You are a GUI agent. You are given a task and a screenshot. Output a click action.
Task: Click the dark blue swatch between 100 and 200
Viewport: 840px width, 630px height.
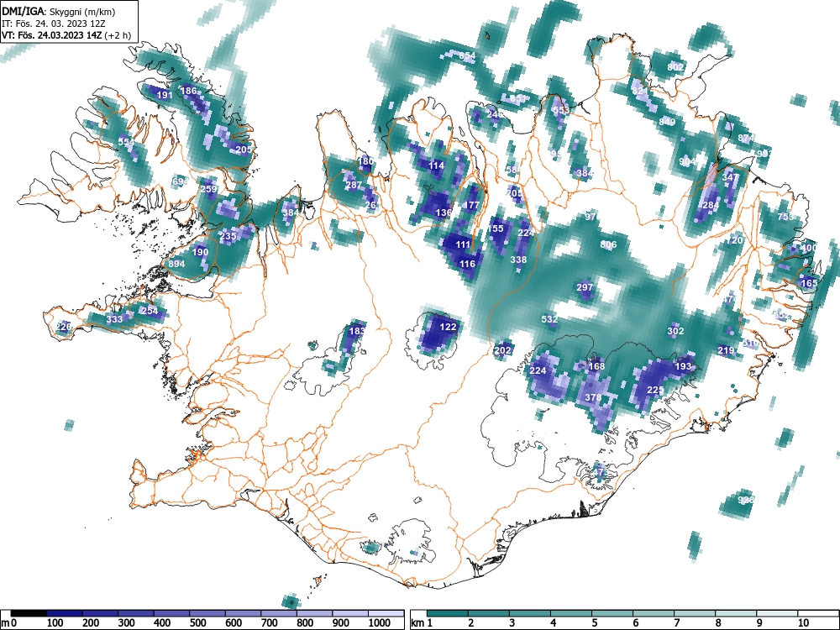(65, 613)
